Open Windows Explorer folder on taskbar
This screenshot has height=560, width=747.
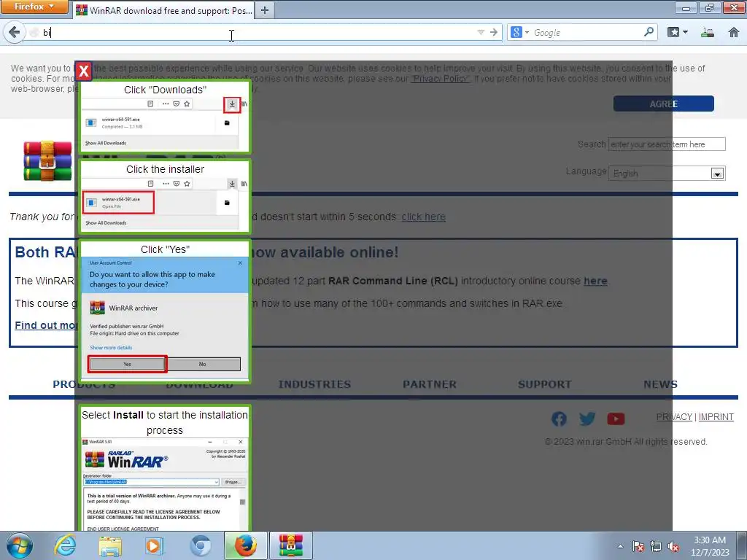pyautogui.click(x=110, y=545)
